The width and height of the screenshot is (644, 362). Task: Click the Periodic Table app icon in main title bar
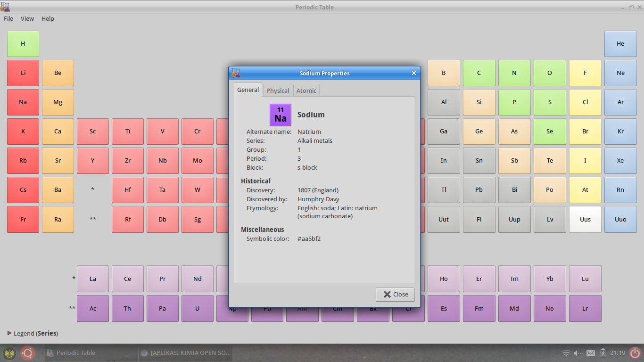click(x=5, y=7)
